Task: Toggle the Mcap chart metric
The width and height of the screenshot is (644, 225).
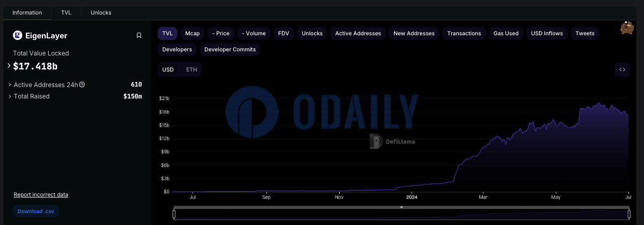Action: (192, 33)
